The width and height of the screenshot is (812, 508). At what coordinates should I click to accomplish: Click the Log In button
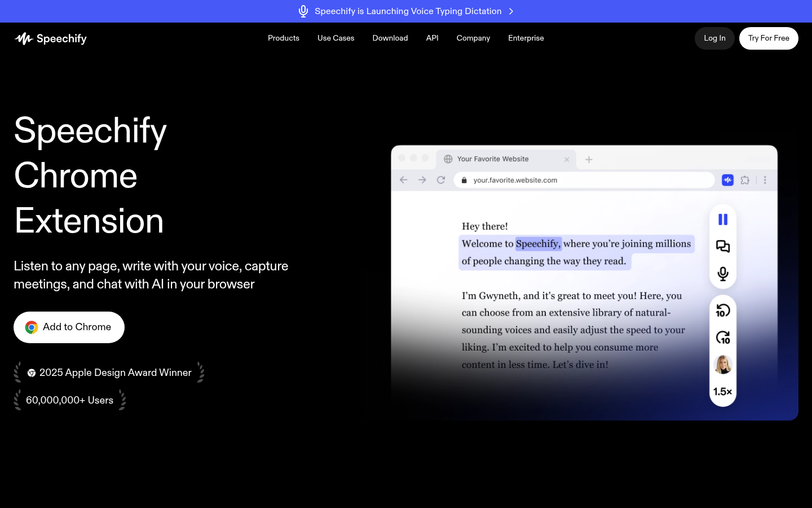714,38
